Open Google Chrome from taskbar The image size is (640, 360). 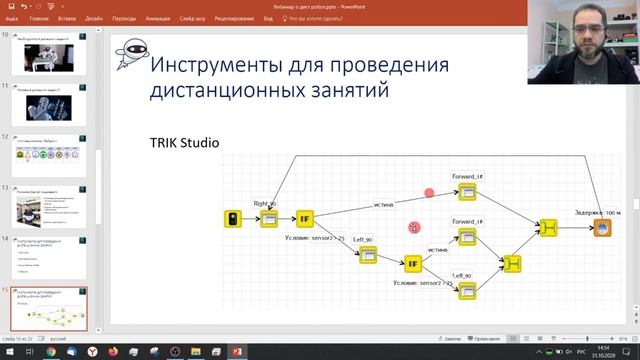[x=51, y=351]
